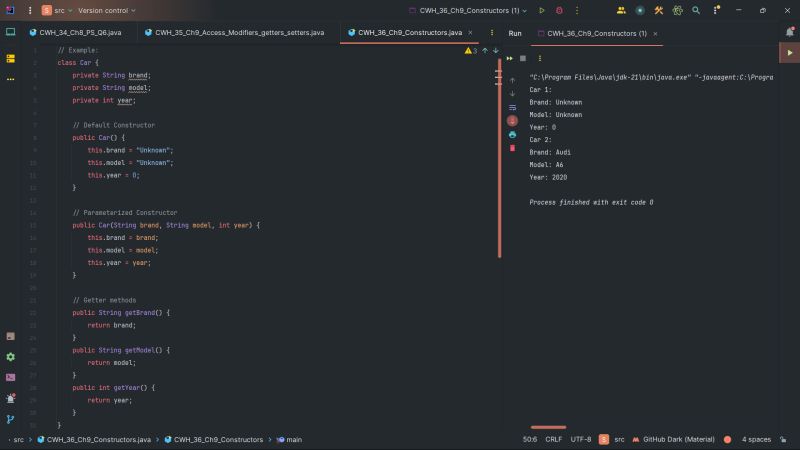Viewport: 800px width, 450px height.
Task: Toggle scroll to end of console
Action: (512, 120)
